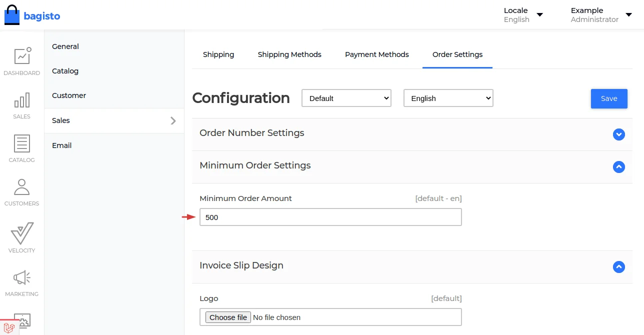Open the Example Administrator account menu
The image size is (644, 335).
click(x=599, y=15)
